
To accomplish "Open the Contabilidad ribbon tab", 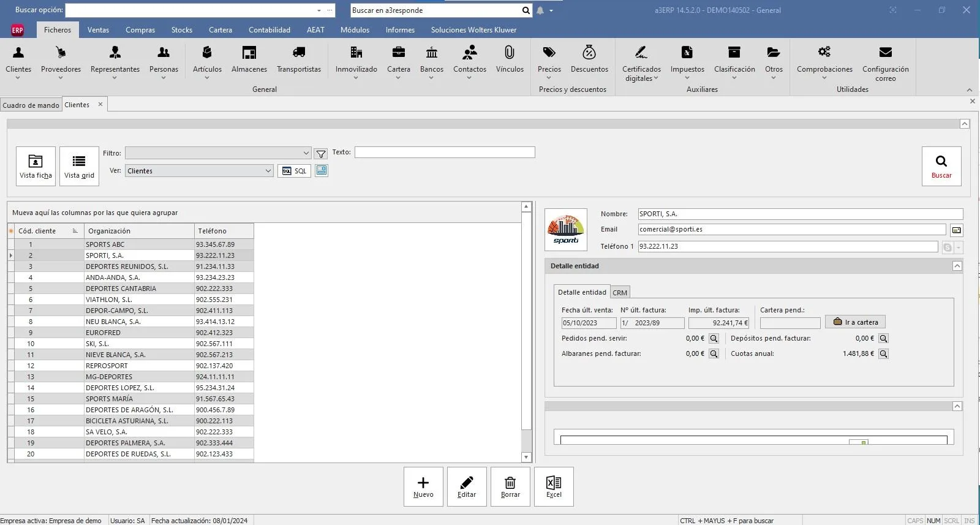I will click(269, 30).
